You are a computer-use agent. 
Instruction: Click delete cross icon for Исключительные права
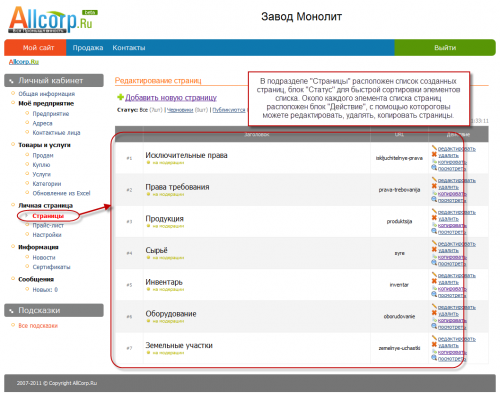[434, 154]
